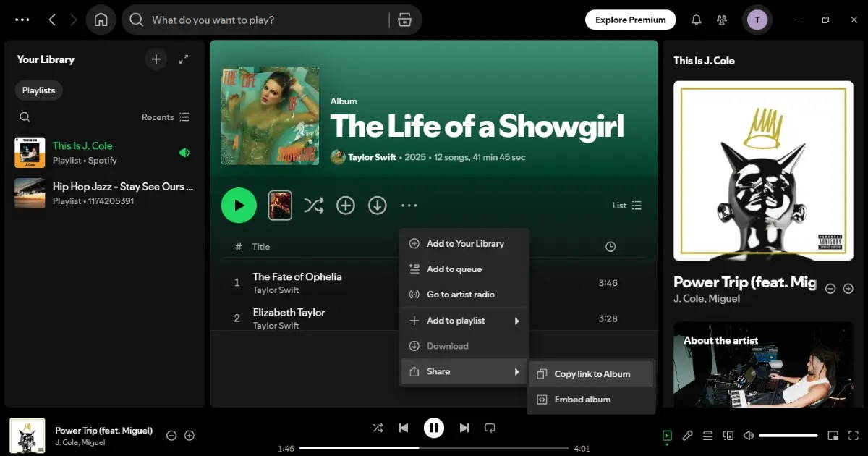Enable repeat in the playback bar
This screenshot has width=868, height=456.
pyautogui.click(x=490, y=428)
